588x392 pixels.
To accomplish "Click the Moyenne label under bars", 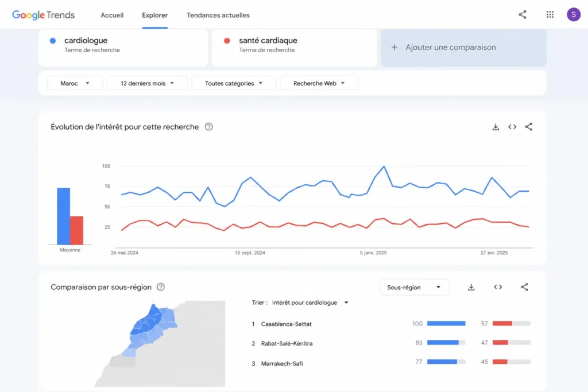I will click(70, 250).
